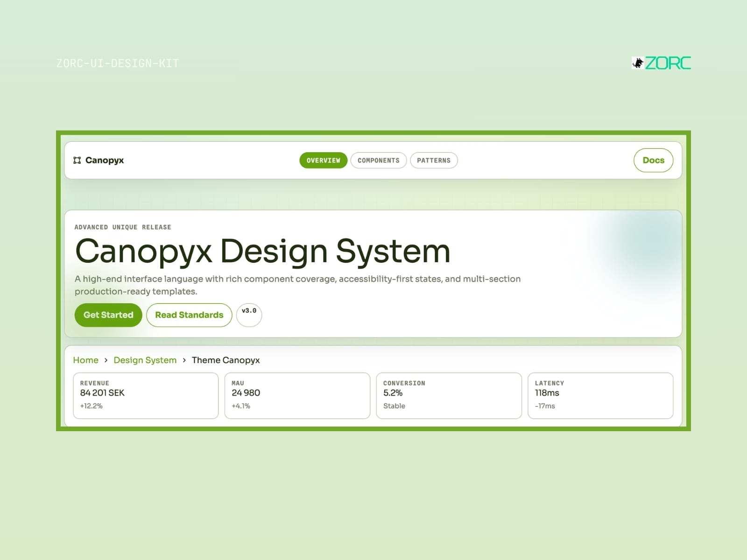Go to the Home breadcrumb link

pos(86,360)
